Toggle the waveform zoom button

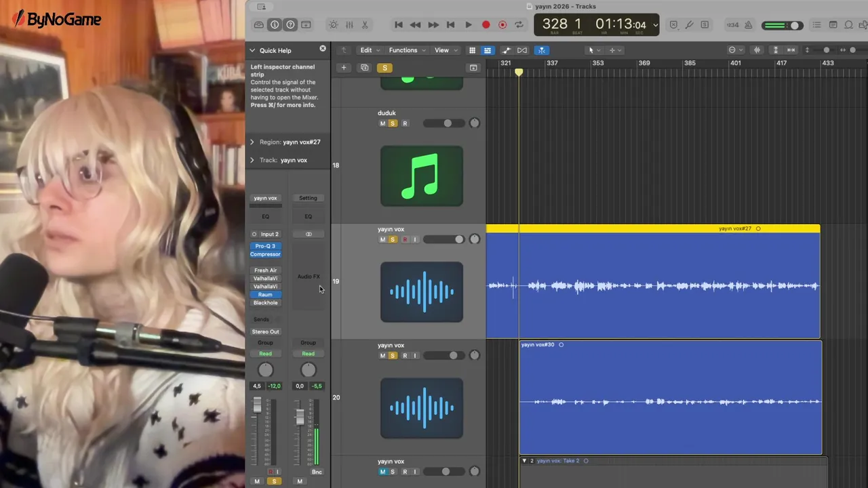click(x=757, y=50)
